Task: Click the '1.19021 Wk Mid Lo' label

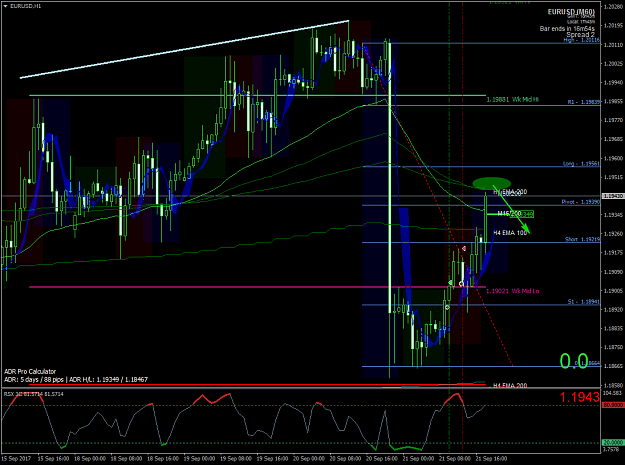Action: point(513,291)
